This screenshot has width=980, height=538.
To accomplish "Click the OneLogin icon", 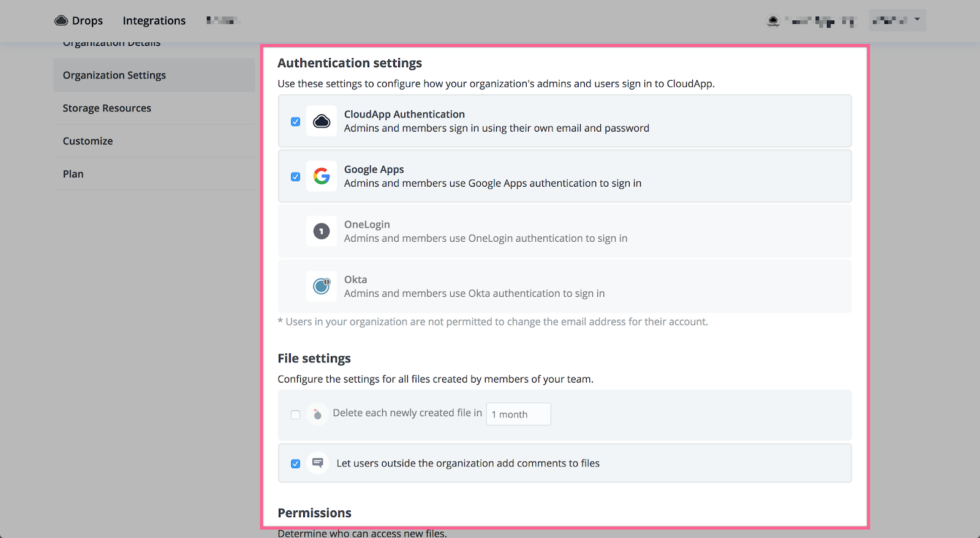I will [x=322, y=231].
